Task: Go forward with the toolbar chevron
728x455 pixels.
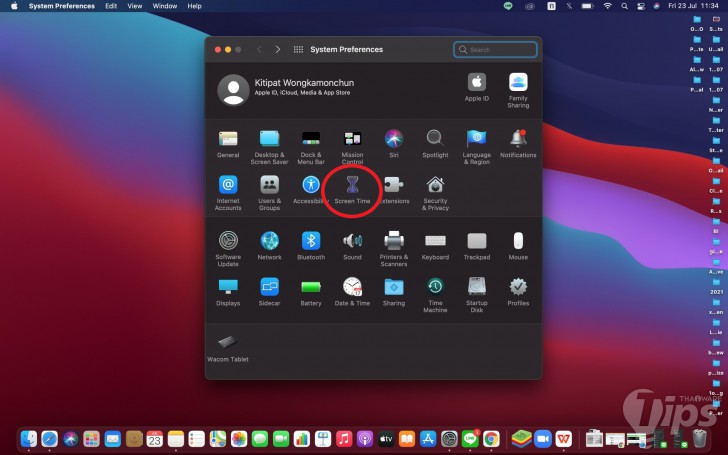Action: [278, 49]
